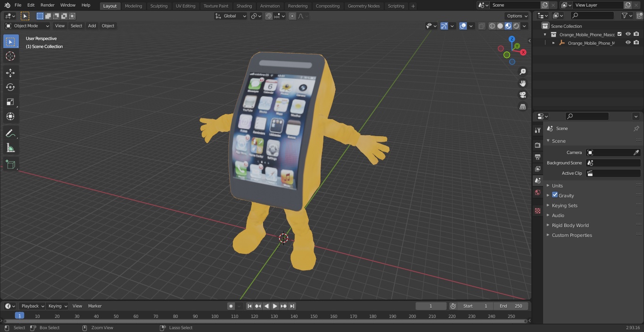Open the Keying dropdown in the timeline

click(x=58, y=306)
